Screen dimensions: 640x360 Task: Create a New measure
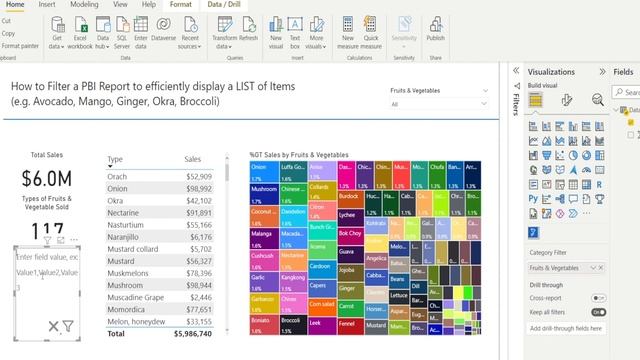coord(348,33)
